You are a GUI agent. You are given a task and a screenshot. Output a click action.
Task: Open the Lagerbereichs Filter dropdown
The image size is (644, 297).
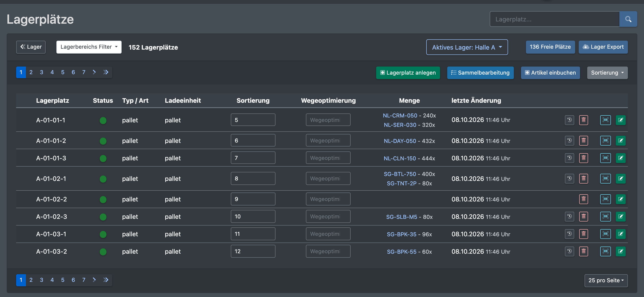coord(89,47)
